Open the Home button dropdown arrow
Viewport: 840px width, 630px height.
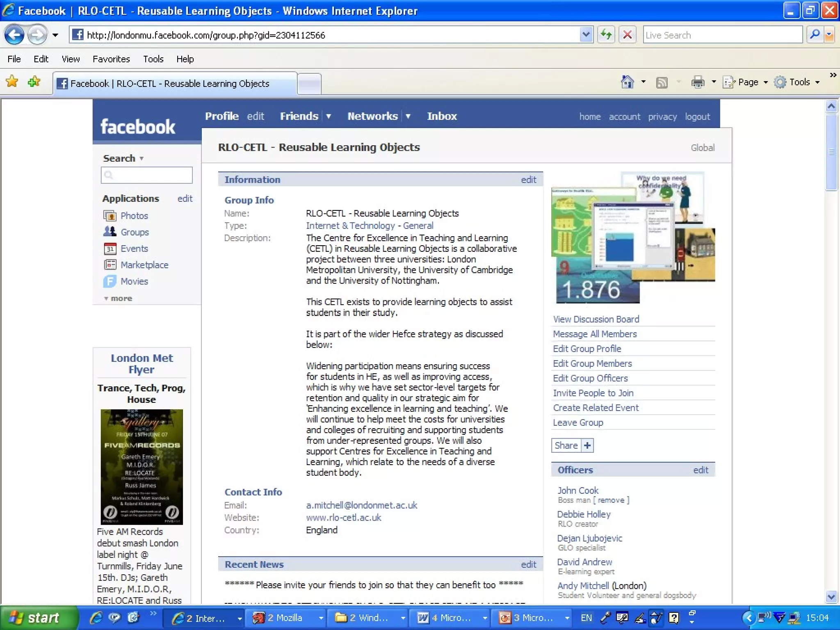643,82
